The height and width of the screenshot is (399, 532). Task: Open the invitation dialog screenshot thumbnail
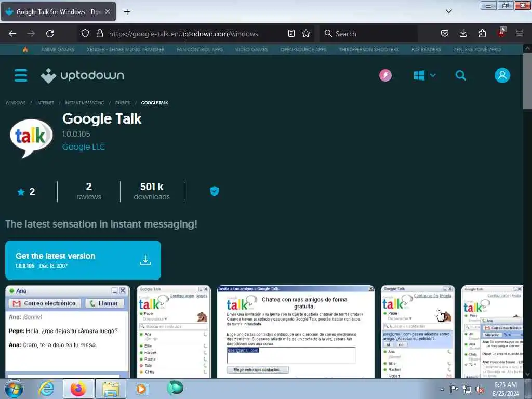click(296, 332)
